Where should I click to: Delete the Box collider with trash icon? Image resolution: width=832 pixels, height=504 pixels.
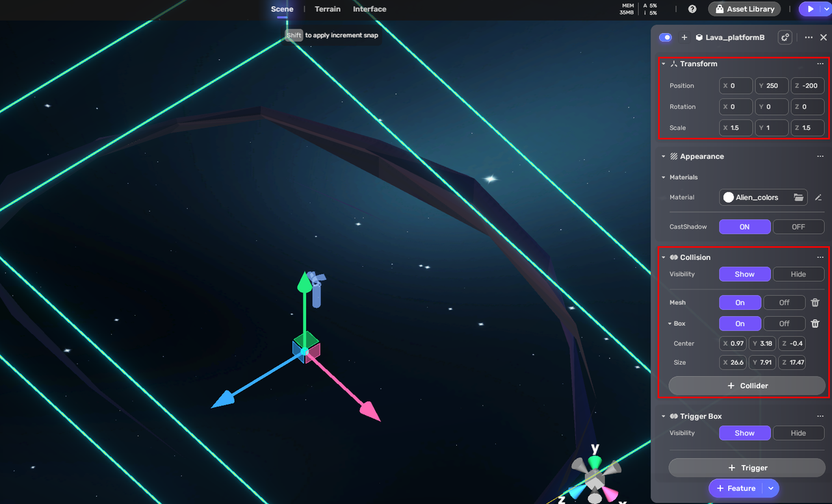click(815, 323)
